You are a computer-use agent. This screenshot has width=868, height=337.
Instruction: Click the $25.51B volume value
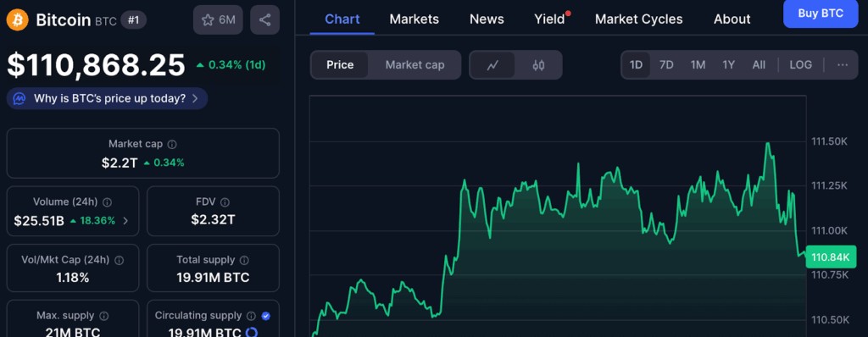(39, 221)
